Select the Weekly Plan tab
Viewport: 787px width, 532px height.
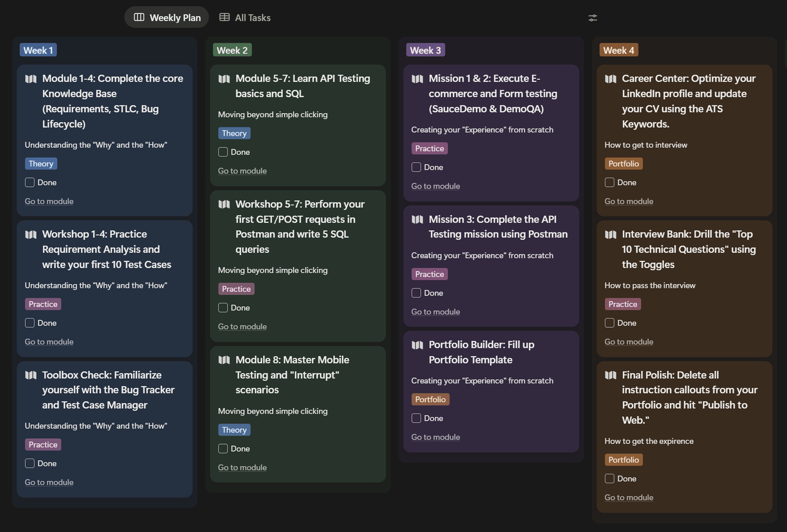pos(167,18)
